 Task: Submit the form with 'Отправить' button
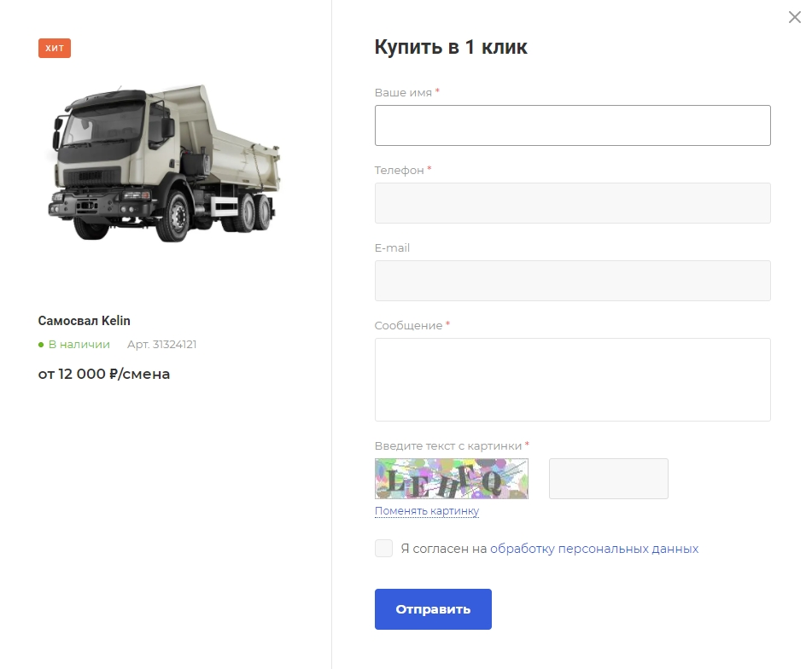[433, 609]
